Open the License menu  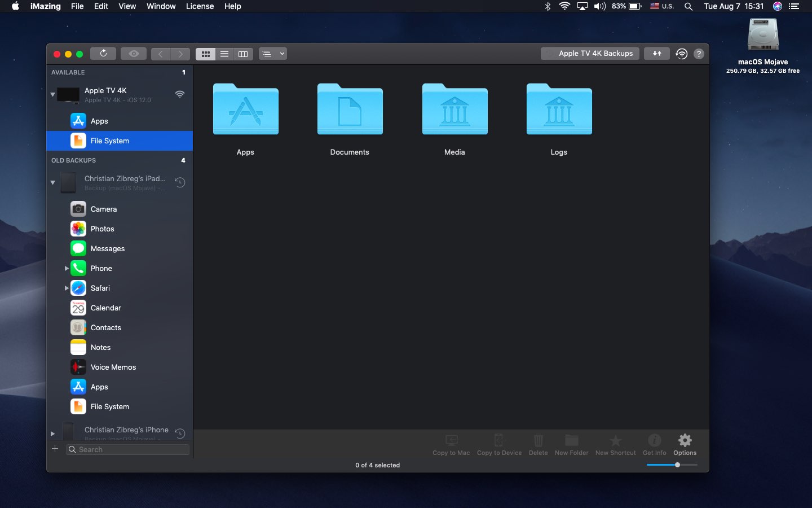(x=200, y=6)
